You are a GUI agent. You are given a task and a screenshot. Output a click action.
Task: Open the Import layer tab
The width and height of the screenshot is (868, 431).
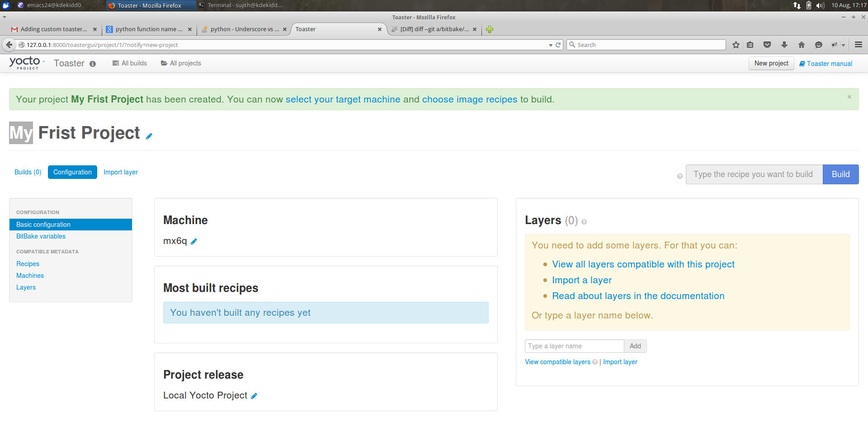pyautogui.click(x=121, y=172)
